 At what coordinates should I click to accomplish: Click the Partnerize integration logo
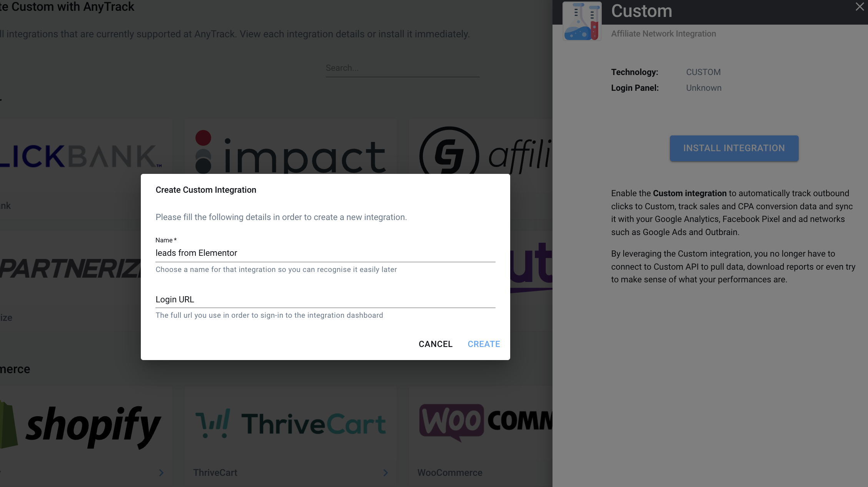click(70, 268)
